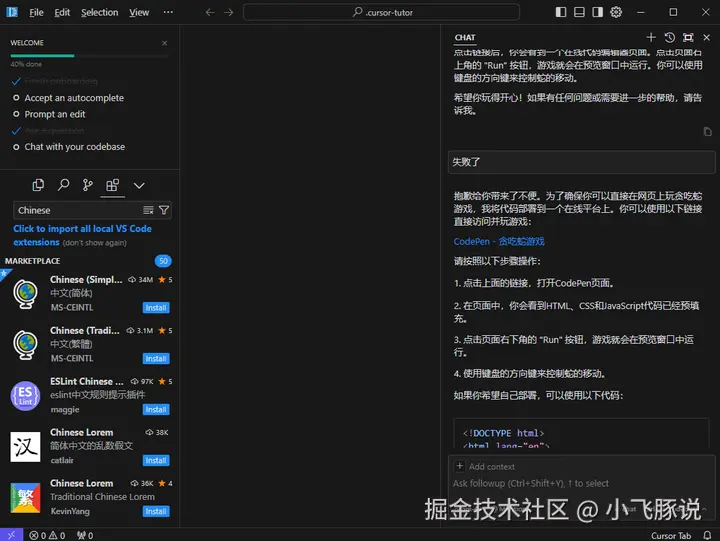Open remote window status bar icon

[11, 535]
